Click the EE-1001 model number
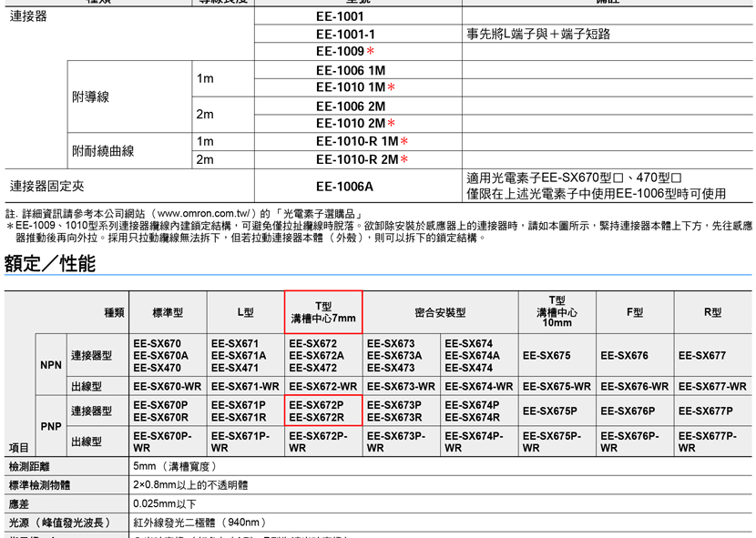The image size is (756, 538). (340, 16)
